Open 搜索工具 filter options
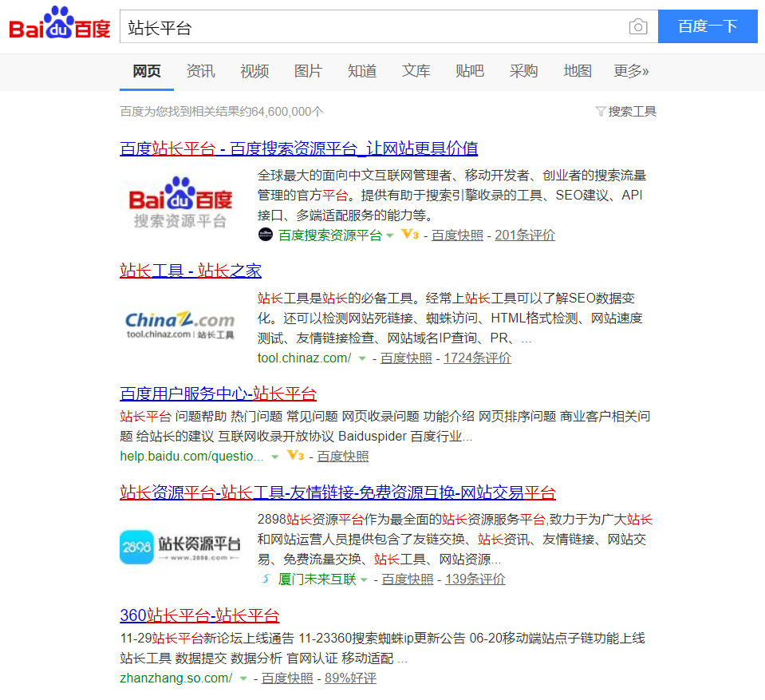The height and width of the screenshot is (700, 765). 632,111
